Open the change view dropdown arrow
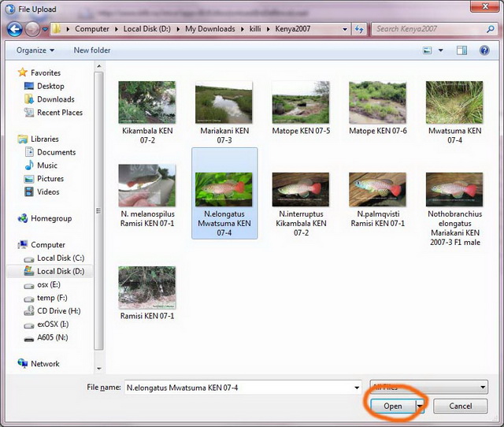Image resolution: width=504 pixels, height=427 pixels. pyautogui.click(x=441, y=50)
